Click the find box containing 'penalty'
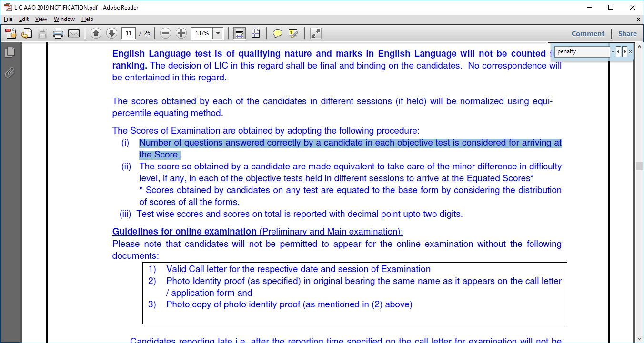 click(582, 51)
